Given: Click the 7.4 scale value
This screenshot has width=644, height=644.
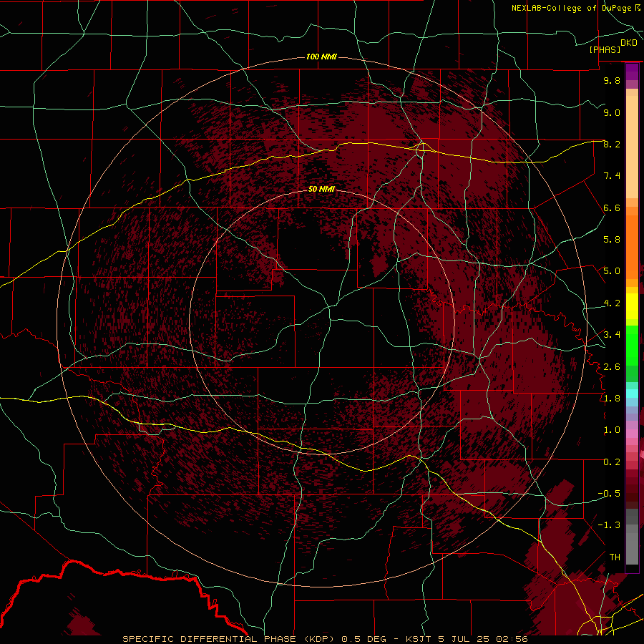Looking at the screenshot, I should click(612, 176).
